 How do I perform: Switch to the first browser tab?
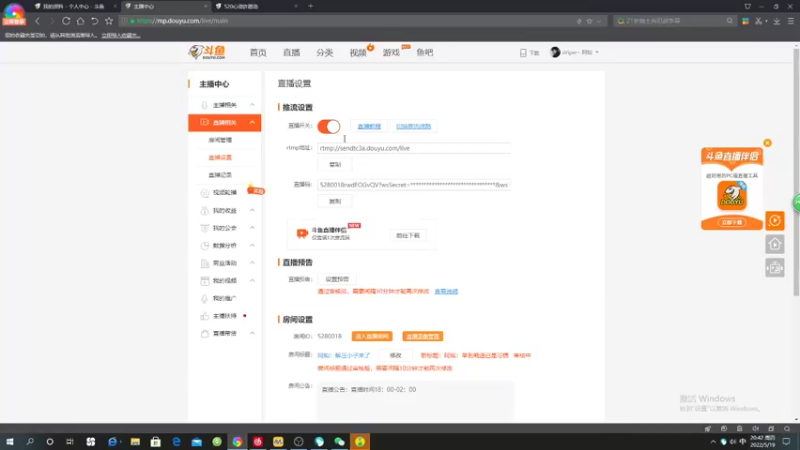[x=74, y=6]
